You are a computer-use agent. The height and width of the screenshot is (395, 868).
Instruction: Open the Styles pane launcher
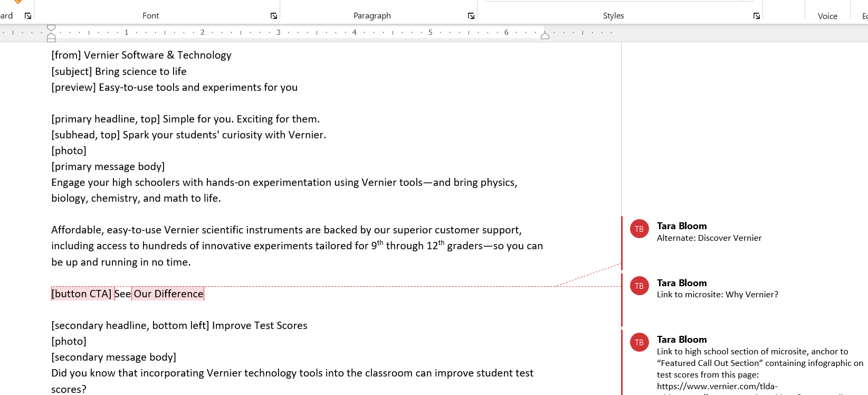pyautogui.click(x=757, y=16)
